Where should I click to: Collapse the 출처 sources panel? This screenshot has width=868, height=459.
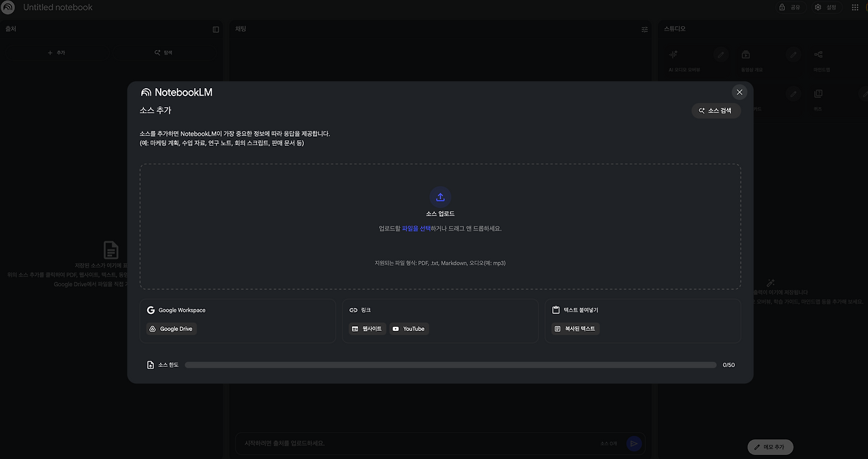coord(216,29)
